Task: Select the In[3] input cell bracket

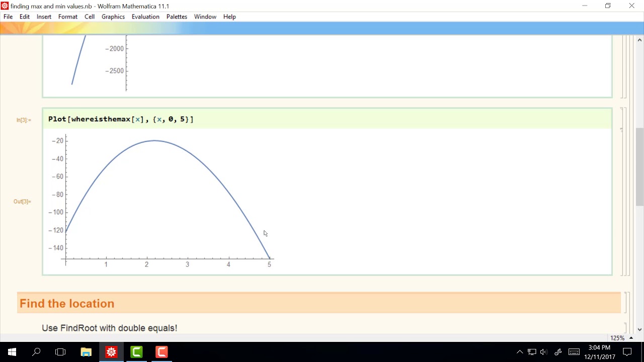Action: pos(621,119)
